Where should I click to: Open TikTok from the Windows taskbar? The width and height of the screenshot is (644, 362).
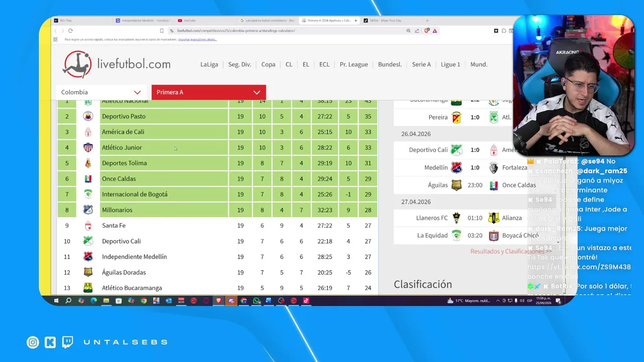click(306, 301)
